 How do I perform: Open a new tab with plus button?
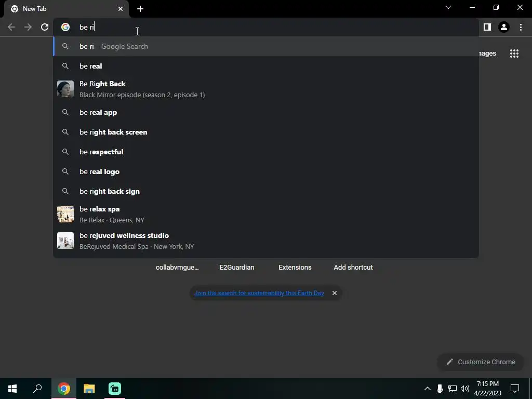pos(140,9)
